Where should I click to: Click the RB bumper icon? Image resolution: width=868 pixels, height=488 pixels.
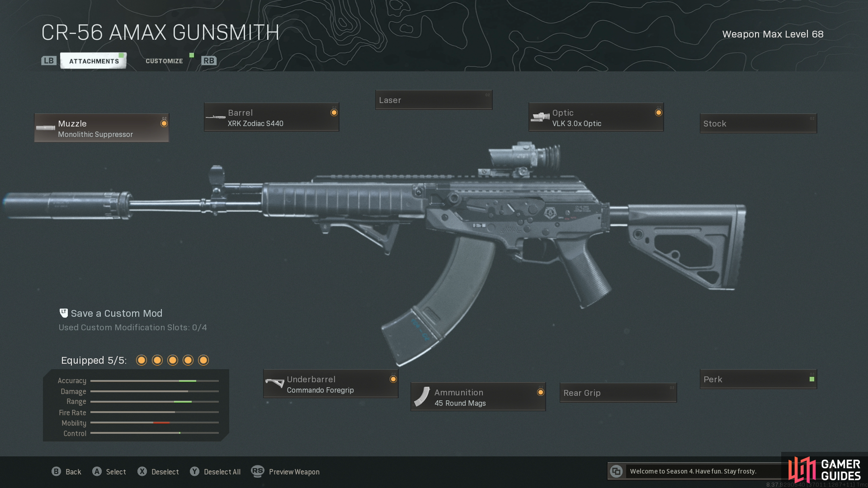tap(209, 61)
